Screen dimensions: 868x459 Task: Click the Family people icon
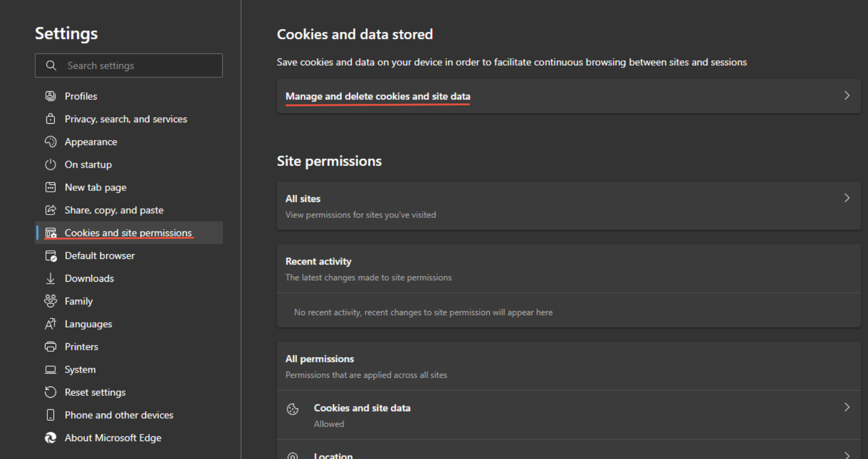pos(50,301)
